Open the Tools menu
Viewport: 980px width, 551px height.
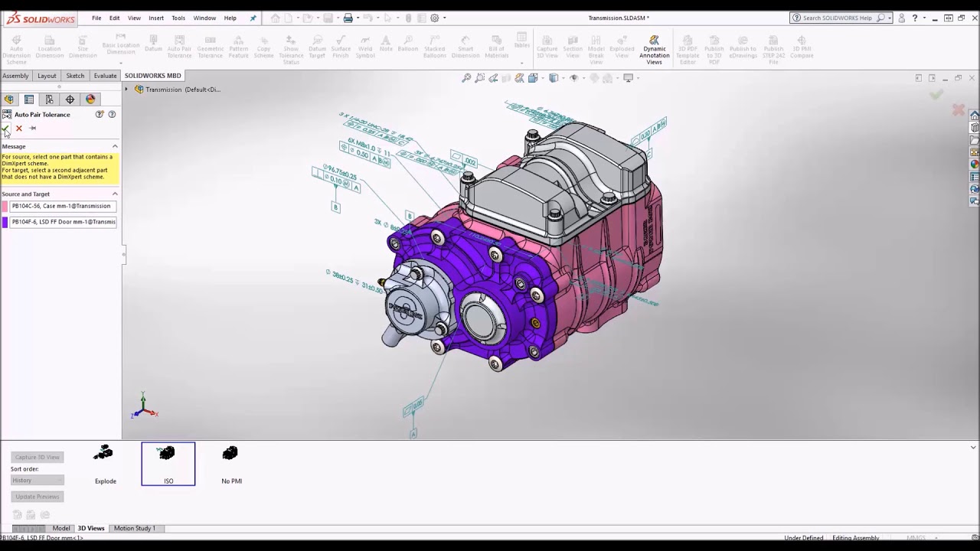tap(178, 18)
